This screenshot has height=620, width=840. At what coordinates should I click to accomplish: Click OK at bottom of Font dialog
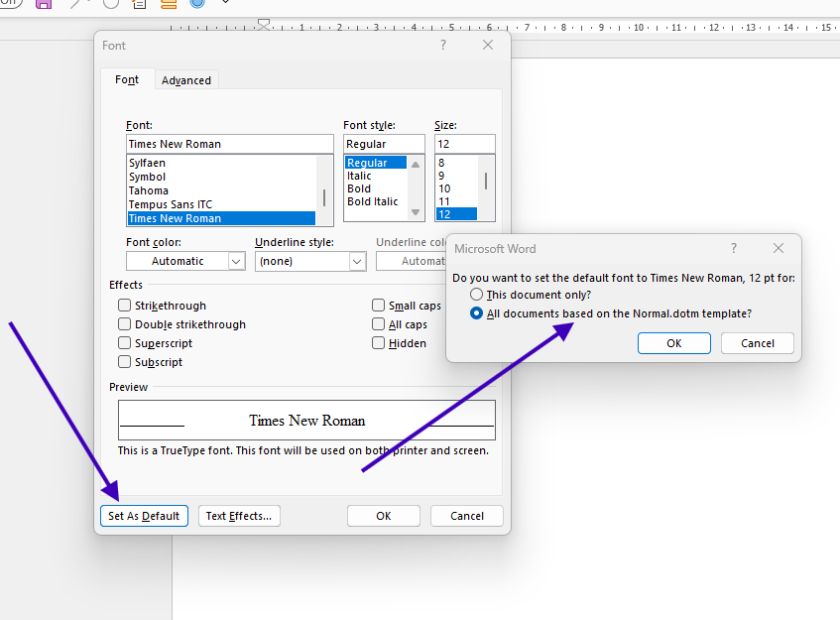(x=384, y=516)
